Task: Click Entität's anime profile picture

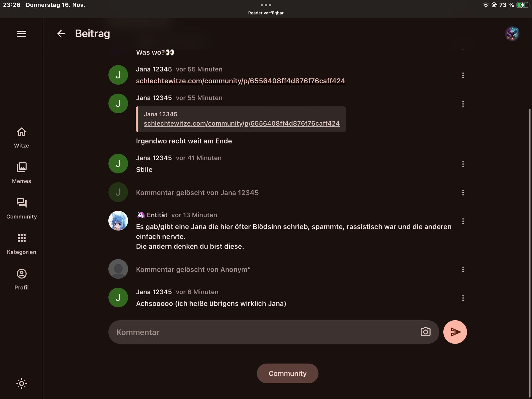Action: (118, 221)
